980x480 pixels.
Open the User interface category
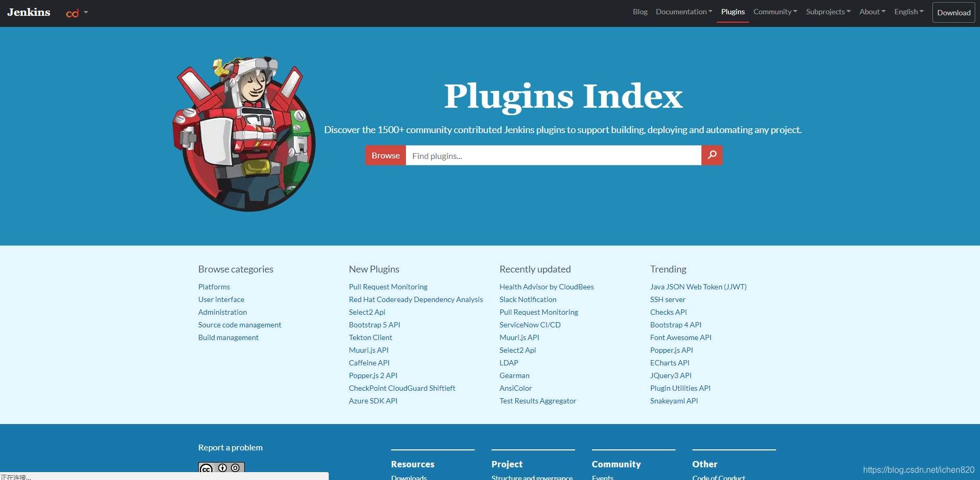pyautogui.click(x=221, y=299)
